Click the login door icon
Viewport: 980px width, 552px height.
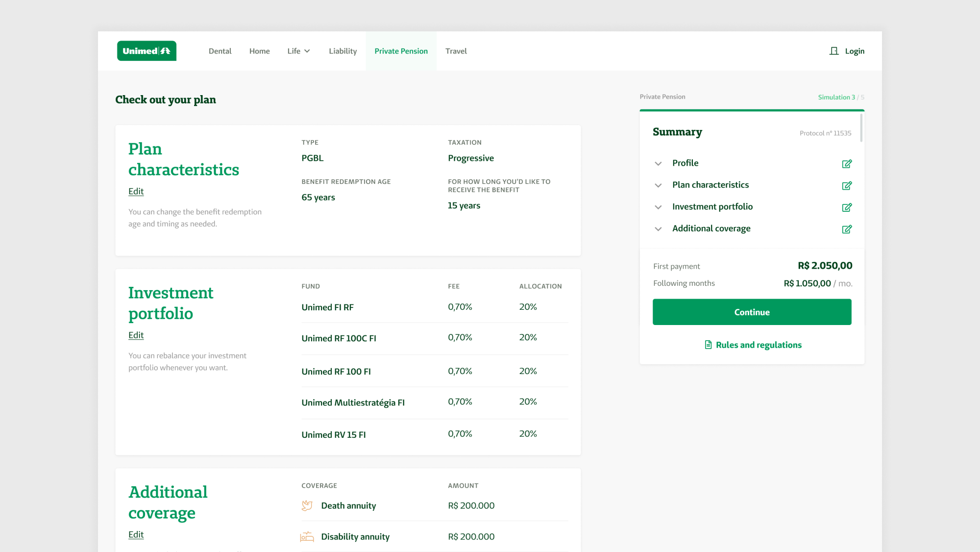tap(833, 51)
